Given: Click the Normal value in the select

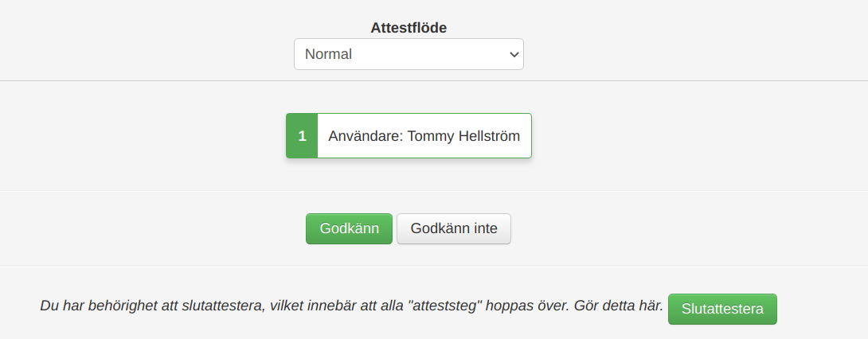Looking at the screenshot, I should coord(329,54).
